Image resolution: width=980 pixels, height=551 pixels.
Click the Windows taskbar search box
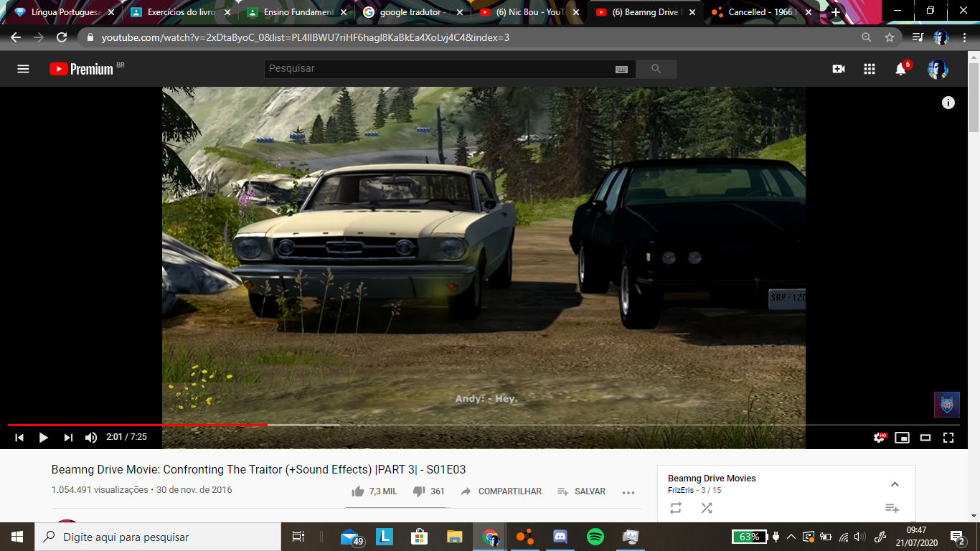pos(158,537)
